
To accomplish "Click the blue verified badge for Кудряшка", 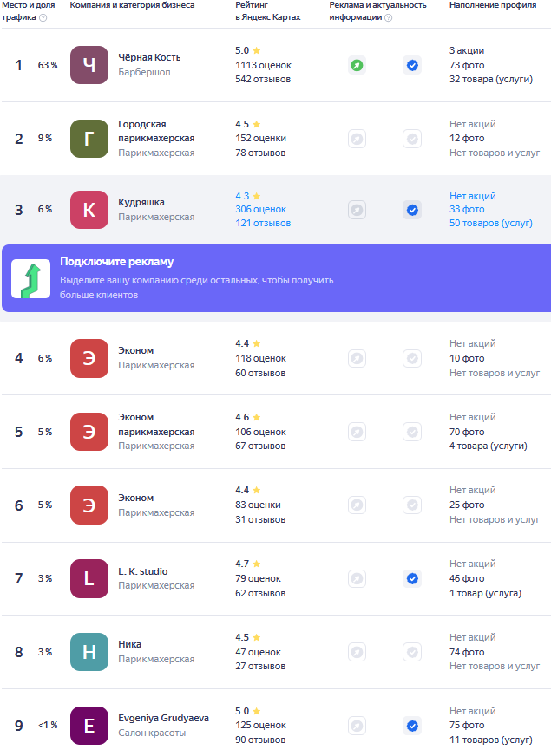I will 412,210.
